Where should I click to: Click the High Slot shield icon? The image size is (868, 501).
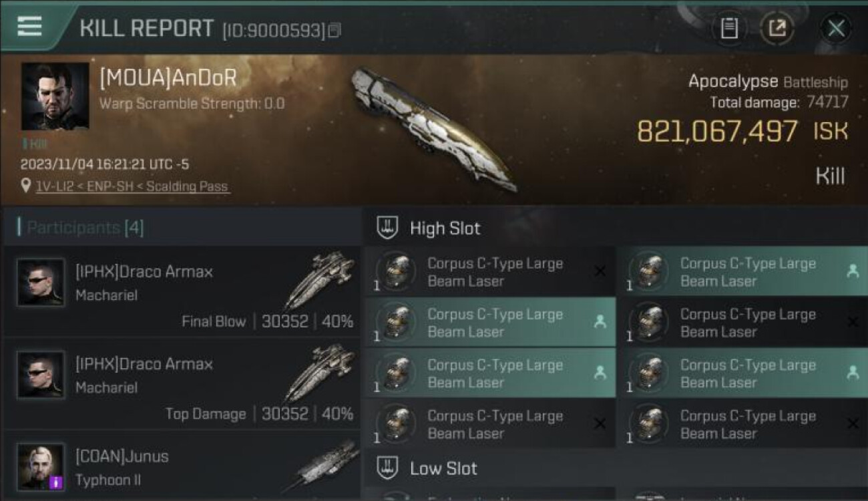click(388, 228)
